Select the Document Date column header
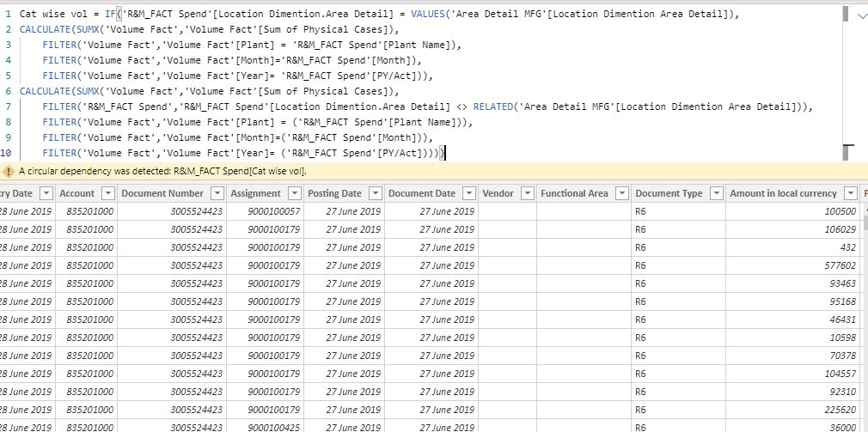Screen dimensions: 868x432 point(422,193)
